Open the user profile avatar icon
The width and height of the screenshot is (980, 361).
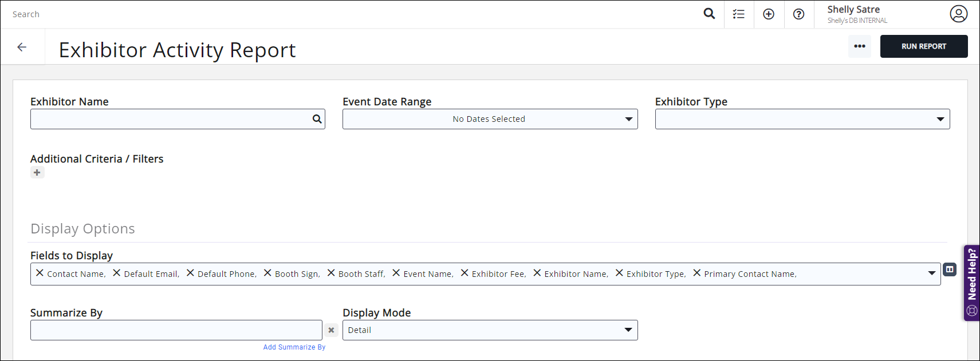[x=958, y=14]
